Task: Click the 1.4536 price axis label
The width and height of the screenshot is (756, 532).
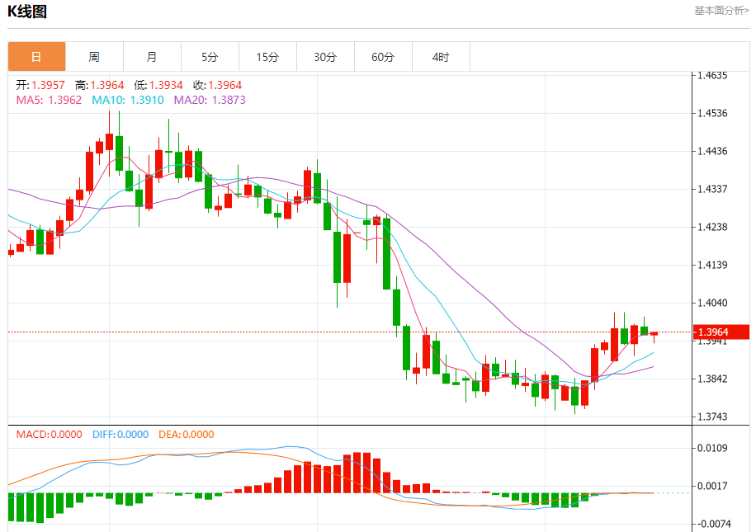Action: pos(712,113)
